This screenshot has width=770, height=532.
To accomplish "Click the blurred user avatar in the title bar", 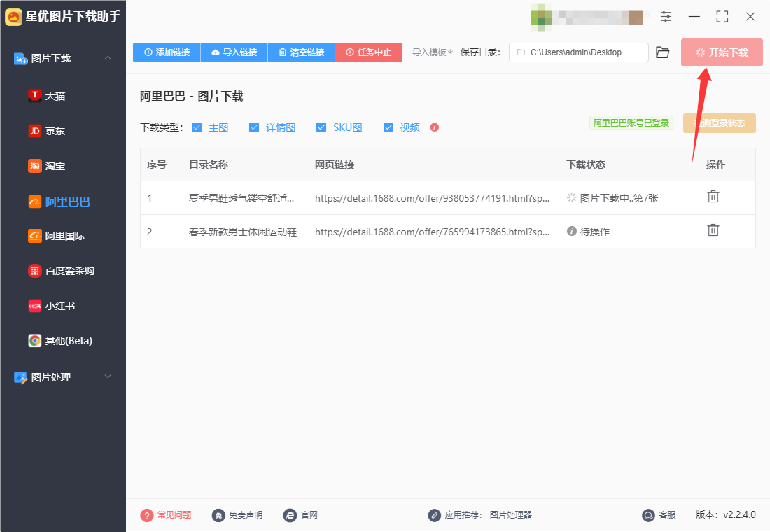I will (x=541, y=17).
